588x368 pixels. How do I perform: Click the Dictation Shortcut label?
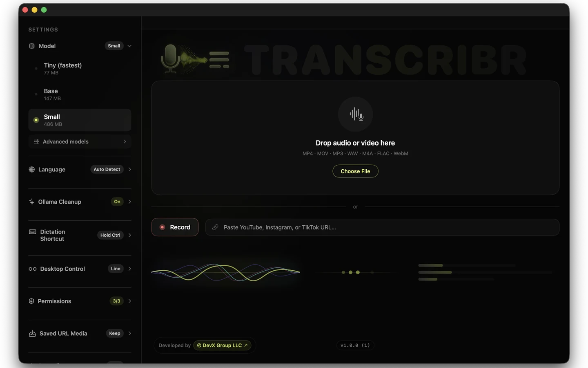[53, 235]
